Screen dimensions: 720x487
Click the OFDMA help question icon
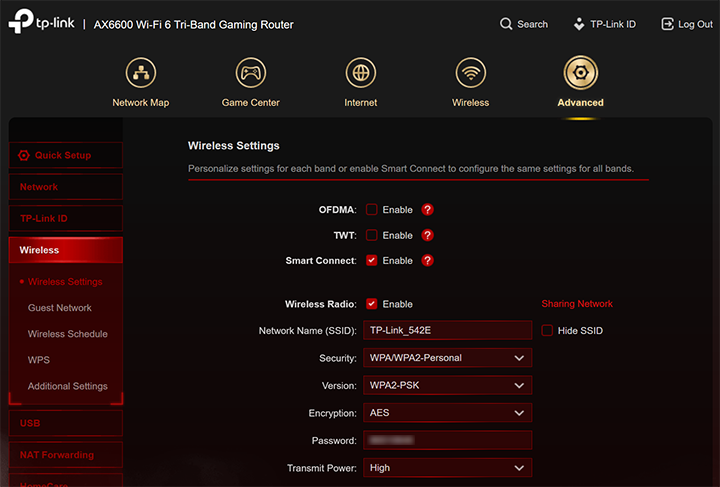[428, 210]
